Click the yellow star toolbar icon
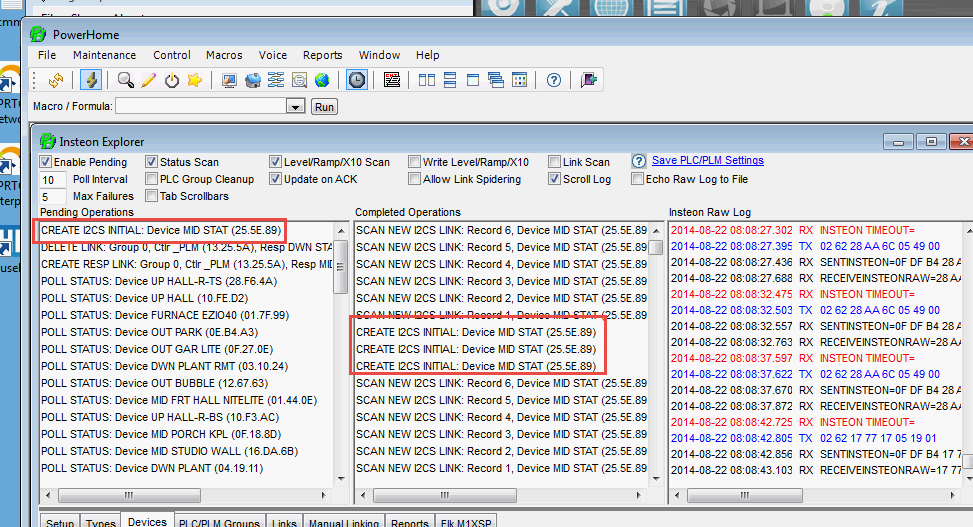The width and height of the screenshot is (973, 527). tap(195, 80)
